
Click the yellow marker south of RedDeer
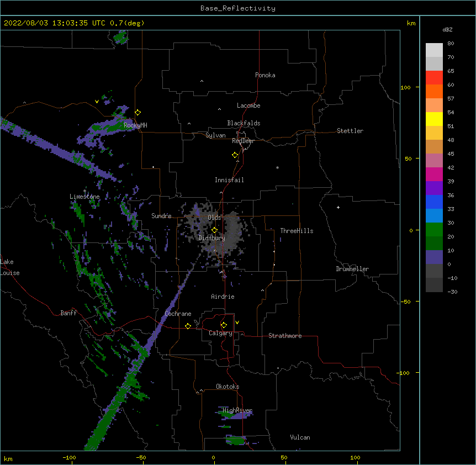pyautogui.click(x=235, y=155)
